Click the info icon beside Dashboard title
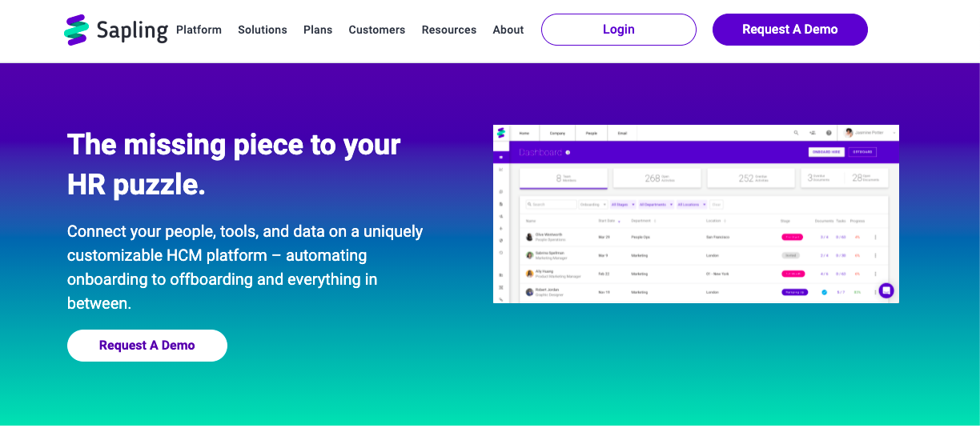The image size is (980, 436). [568, 152]
